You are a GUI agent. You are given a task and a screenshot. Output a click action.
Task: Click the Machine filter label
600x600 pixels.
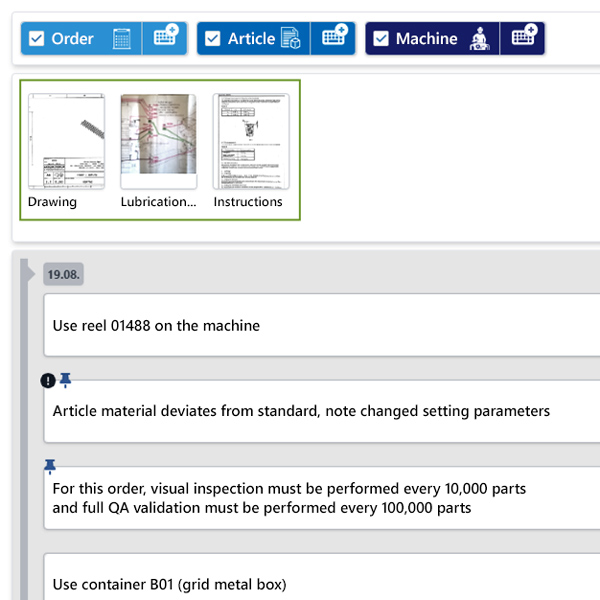coord(426,39)
